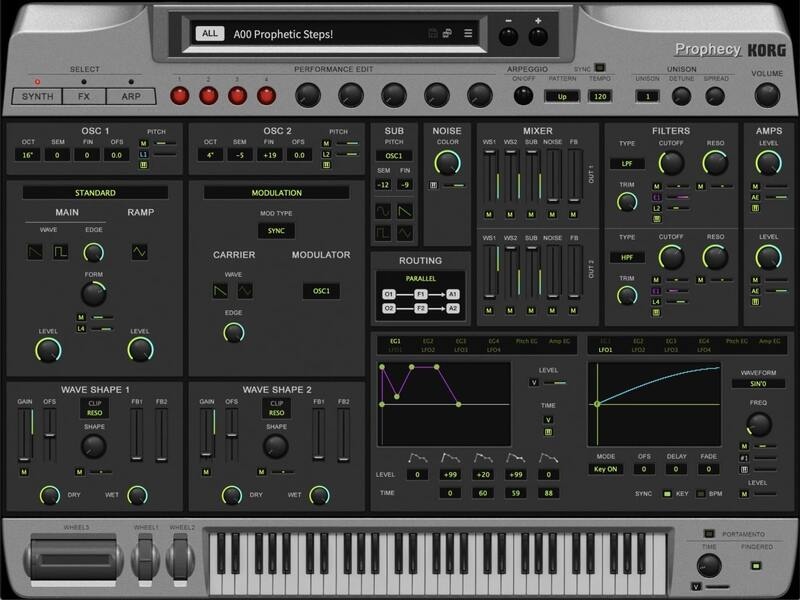Select the pulse edge waveform icon in OSC 1
Viewport: 800px width, 600px height.
click(x=60, y=250)
